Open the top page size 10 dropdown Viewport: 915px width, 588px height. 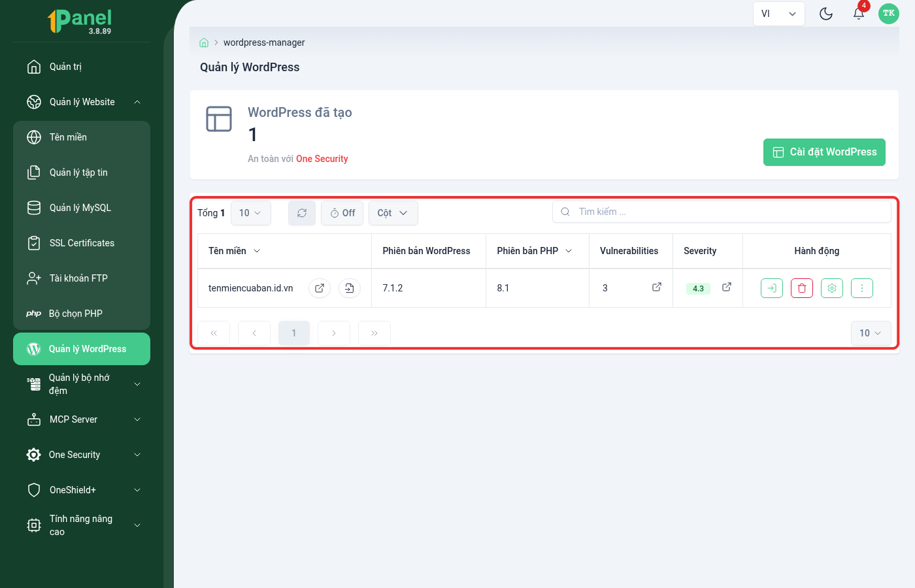pyautogui.click(x=251, y=213)
